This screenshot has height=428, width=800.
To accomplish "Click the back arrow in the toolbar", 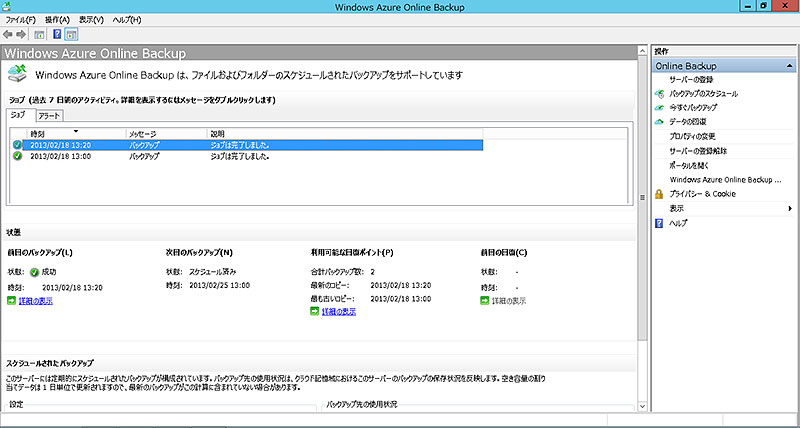I will pos(9,33).
